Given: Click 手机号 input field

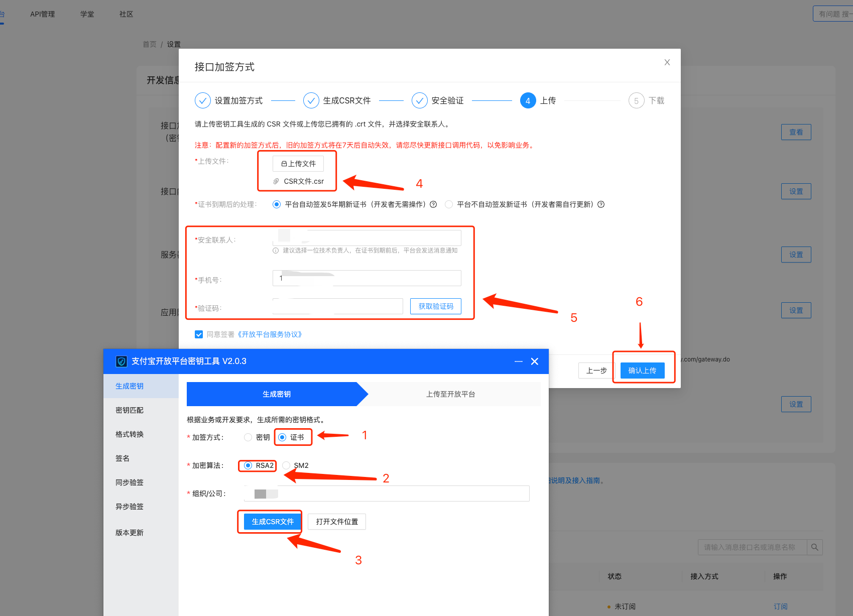Looking at the screenshot, I should coord(367,278).
